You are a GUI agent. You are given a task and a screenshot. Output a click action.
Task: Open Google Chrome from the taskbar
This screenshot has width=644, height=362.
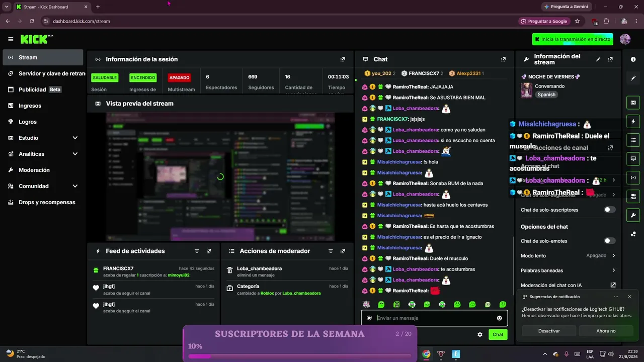click(426, 354)
